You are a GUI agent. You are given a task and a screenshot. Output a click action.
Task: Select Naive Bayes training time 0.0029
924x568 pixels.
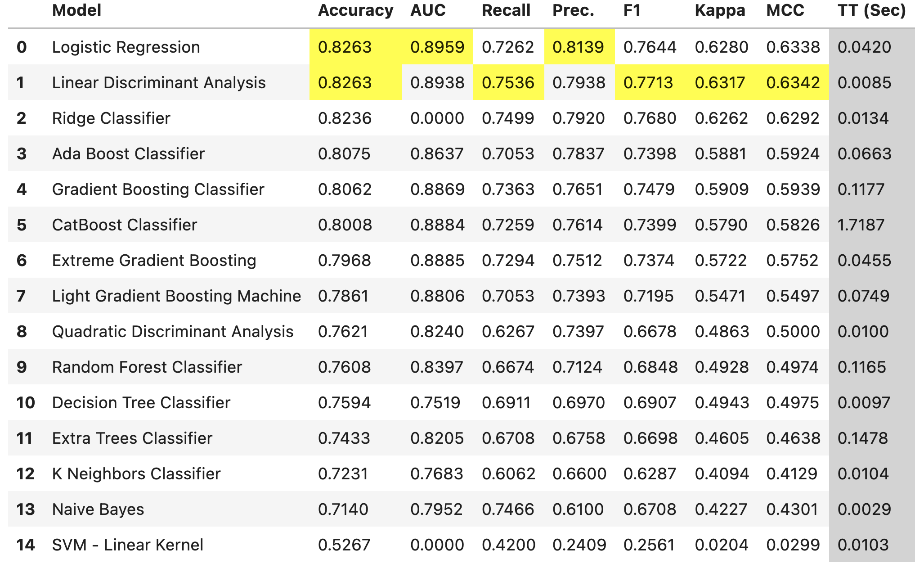(864, 509)
